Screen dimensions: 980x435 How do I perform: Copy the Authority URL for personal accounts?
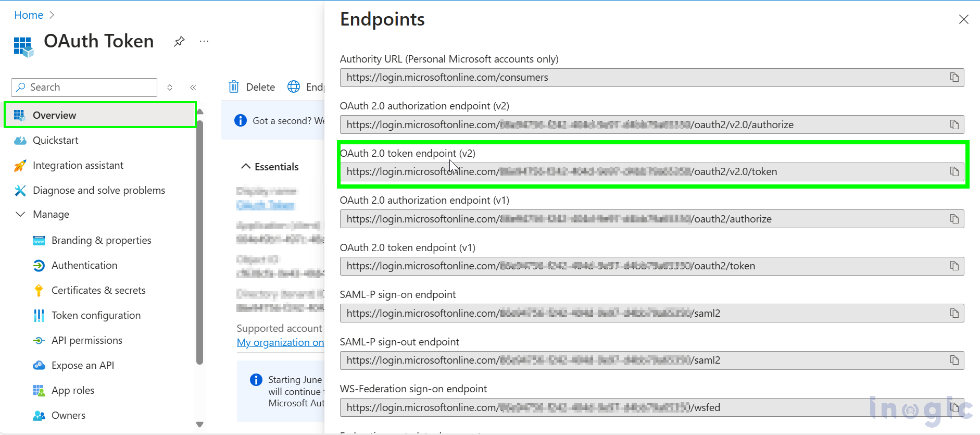pyautogui.click(x=954, y=78)
